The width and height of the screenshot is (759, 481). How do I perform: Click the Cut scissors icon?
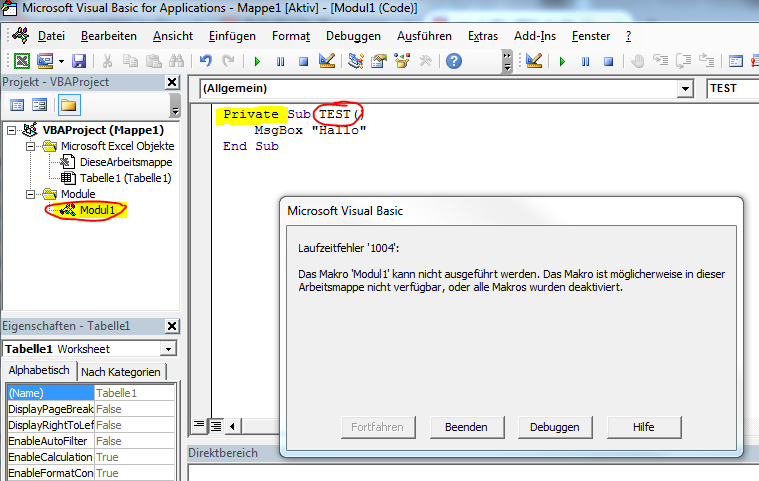pos(107,61)
